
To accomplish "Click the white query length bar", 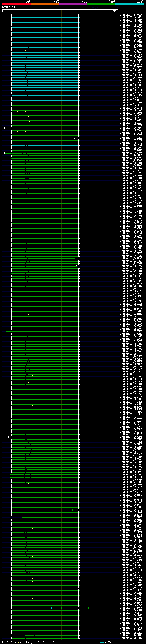I will coord(60,10).
